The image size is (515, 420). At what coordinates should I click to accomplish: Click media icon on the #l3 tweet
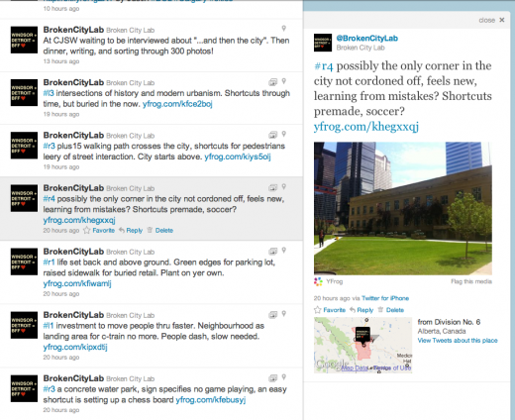coord(272,81)
